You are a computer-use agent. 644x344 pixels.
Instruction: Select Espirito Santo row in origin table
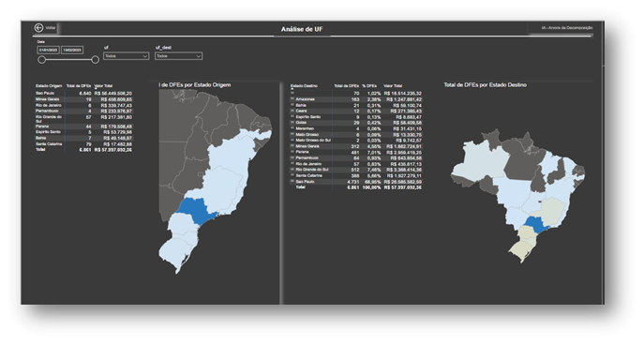[83, 132]
